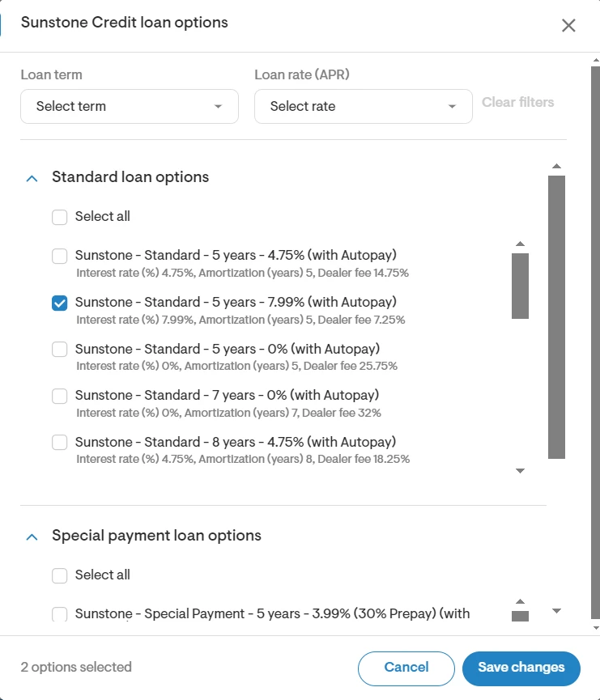Click the middle panel scrollbar down arrow
Screen dimensions: 600x700
tap(556, 611)
